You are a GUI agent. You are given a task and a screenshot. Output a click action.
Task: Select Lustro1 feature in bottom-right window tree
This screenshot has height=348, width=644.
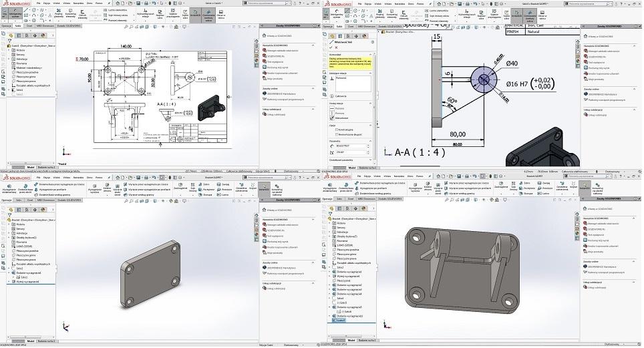pyautogui.click(x=339, y=320)
